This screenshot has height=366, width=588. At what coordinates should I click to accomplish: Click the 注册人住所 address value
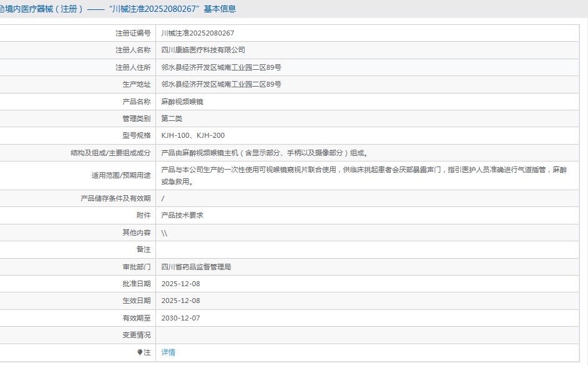click(x=221, y=67)
